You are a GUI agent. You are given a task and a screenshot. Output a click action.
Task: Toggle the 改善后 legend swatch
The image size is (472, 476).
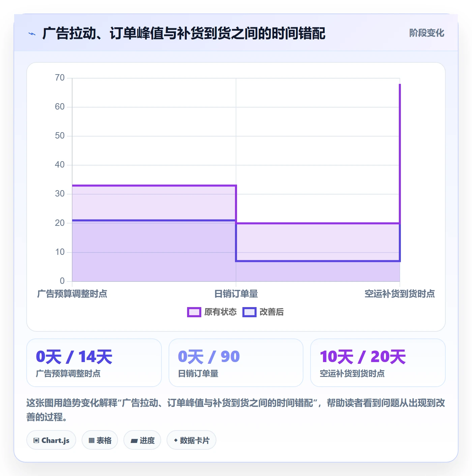tap(249, 312)
